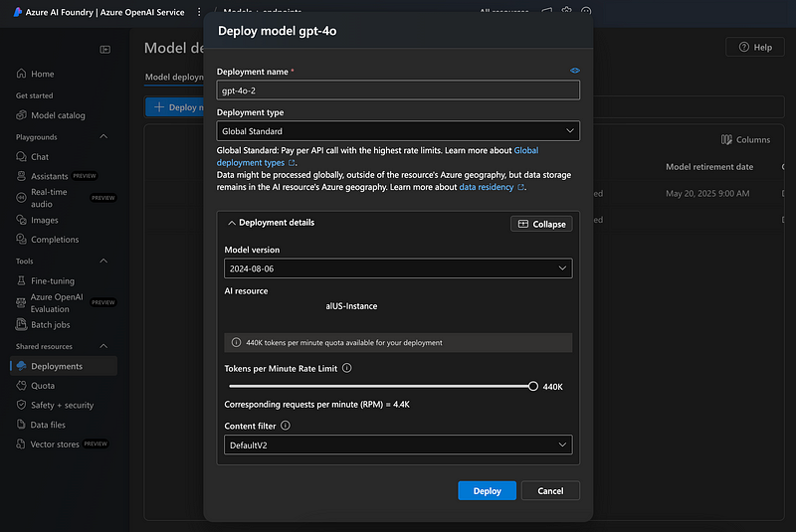Viewport: 796px width, 532px height.
Task: Click the Vector stores icon
Action: [x=21, y=443]
